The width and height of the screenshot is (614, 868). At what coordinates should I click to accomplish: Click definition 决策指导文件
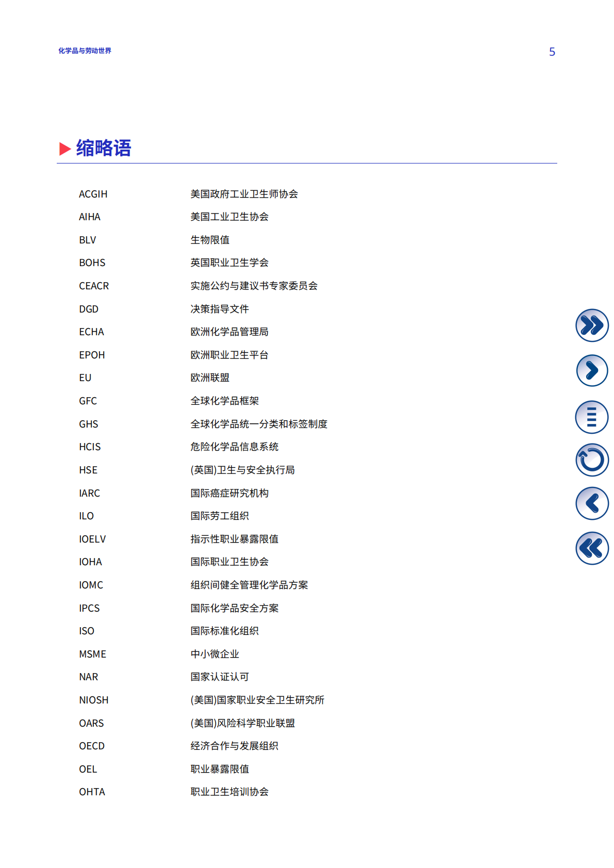click(220, 309)
